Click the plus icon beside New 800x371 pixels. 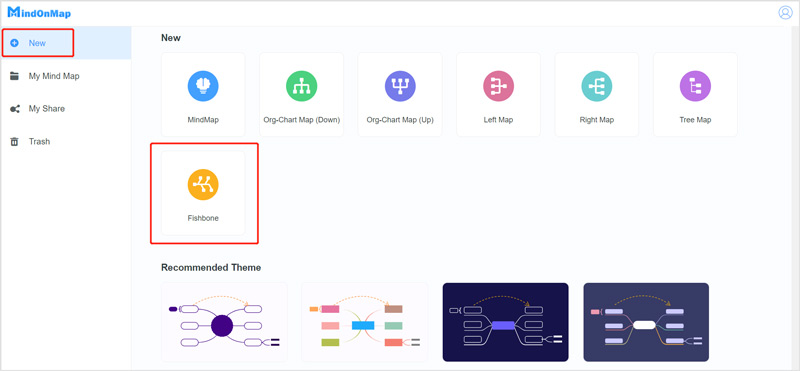pos(14,43)
